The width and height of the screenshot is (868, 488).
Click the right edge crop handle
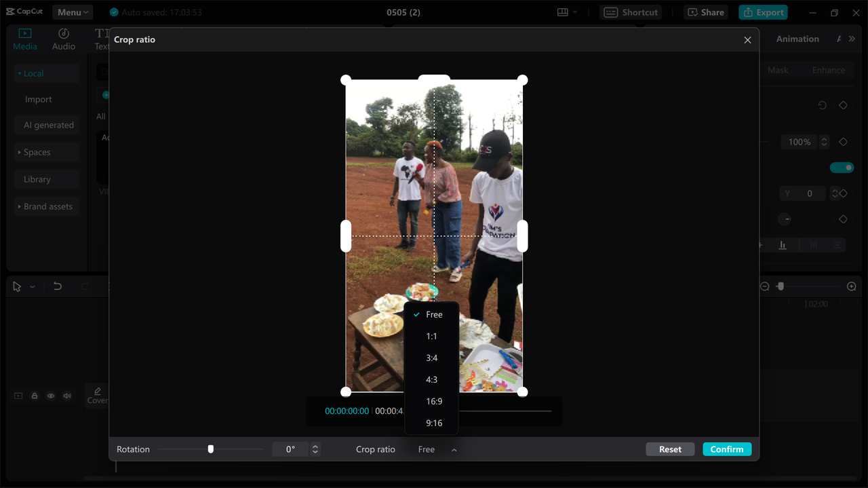pos(523,236)
